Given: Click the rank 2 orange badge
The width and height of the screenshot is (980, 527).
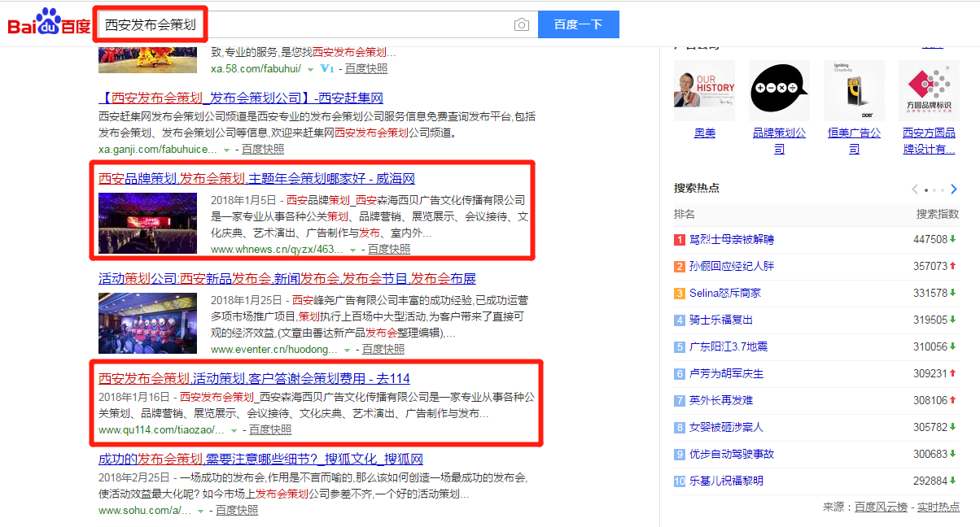Looking at the screenshot, I should coord(680,267).
